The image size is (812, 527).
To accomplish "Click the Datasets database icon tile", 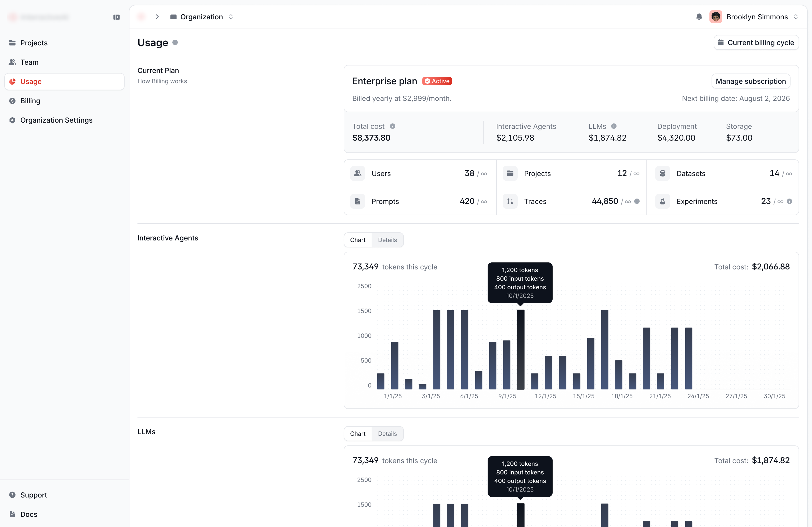I will [662, 174].
